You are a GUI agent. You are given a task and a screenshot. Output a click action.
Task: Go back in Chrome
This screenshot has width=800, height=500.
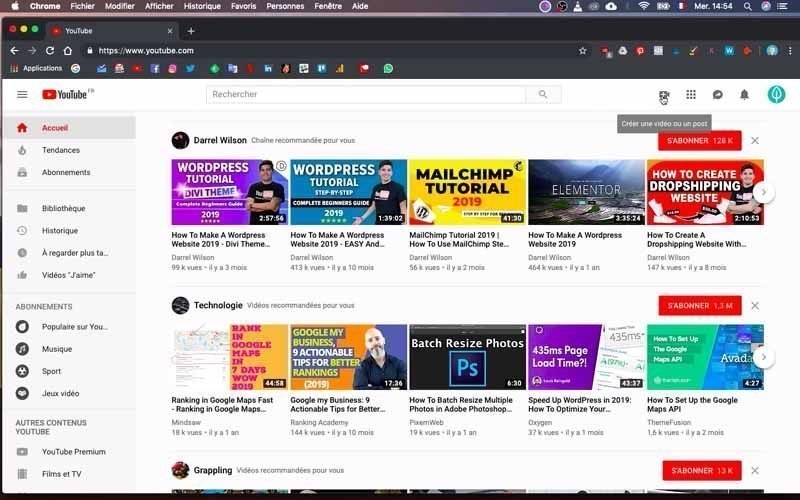14,51
